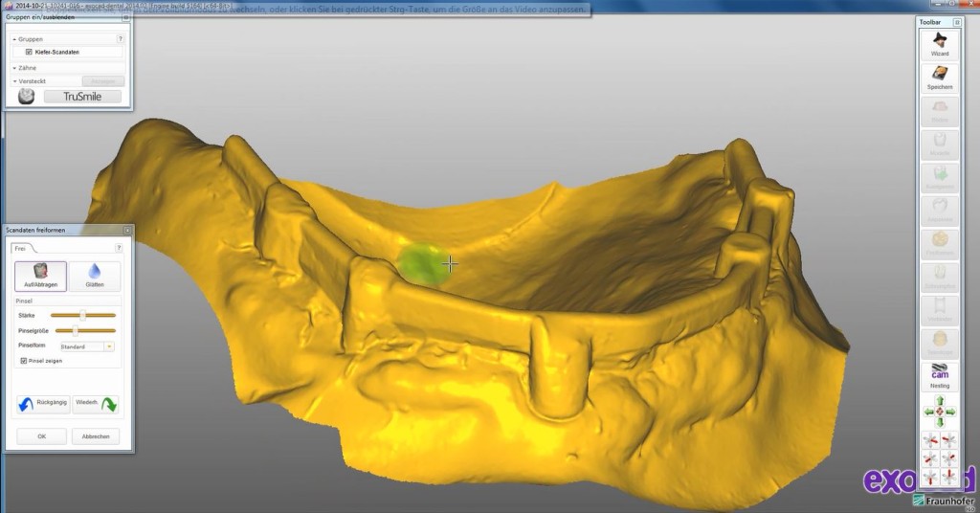The image size is (980, 513).
Task: Click the tooth icon beside TruSmile
Action: pos(26,96)
